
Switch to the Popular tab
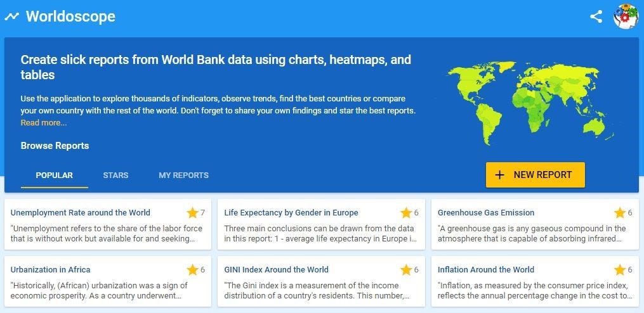tap(54, 175)
